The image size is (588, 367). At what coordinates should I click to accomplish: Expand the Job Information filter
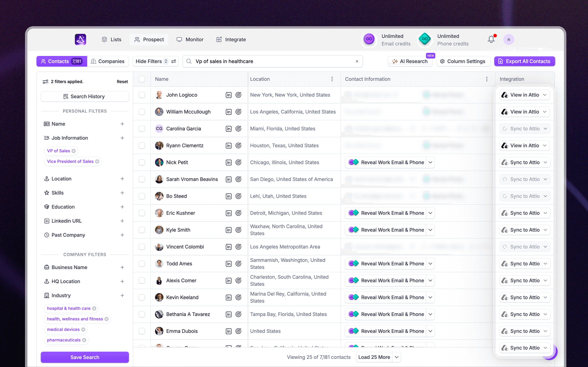pyautogui.click(x=122, y=138)
